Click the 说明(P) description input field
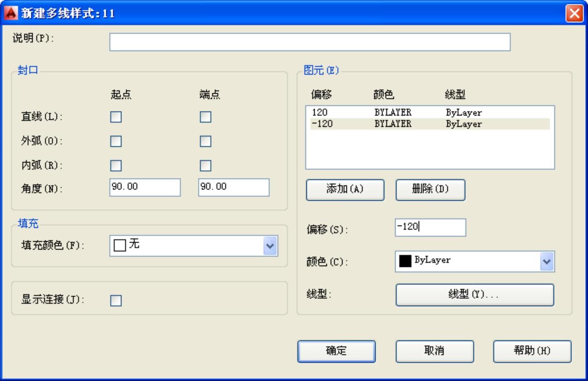The image size is (588, 381). pos(310,42)
